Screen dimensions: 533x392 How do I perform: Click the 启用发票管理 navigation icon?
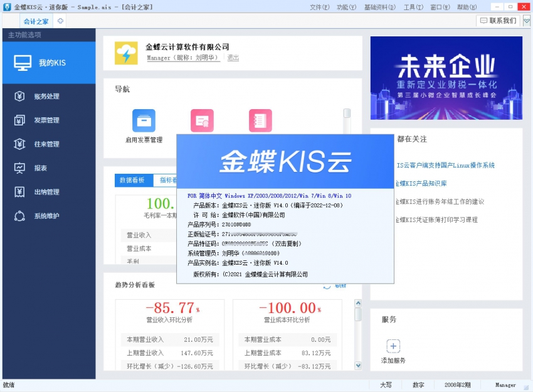click(144, 121)
